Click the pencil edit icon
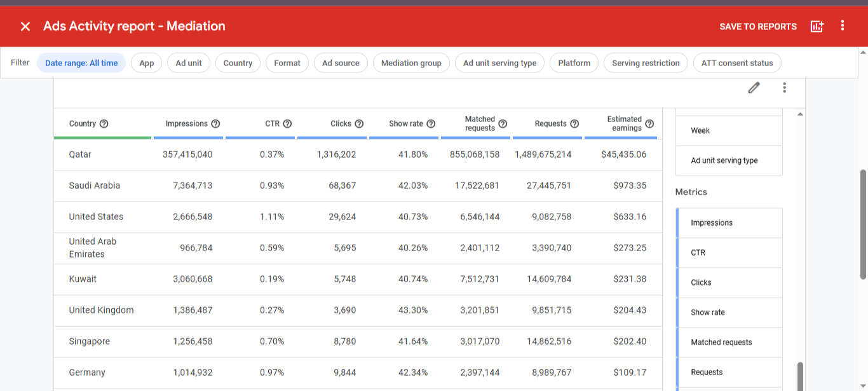868x391 pixels. point(754,88)
